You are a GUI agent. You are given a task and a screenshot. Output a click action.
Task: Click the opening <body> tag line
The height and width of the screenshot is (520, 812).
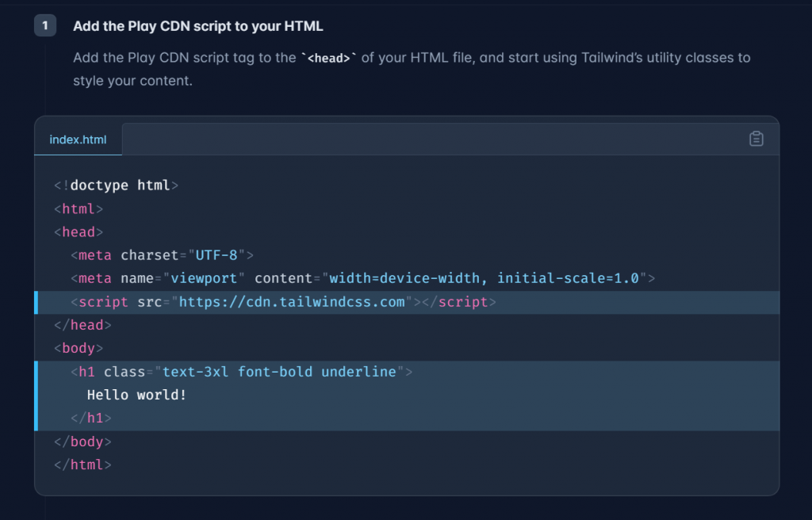[x=79, y=348]
